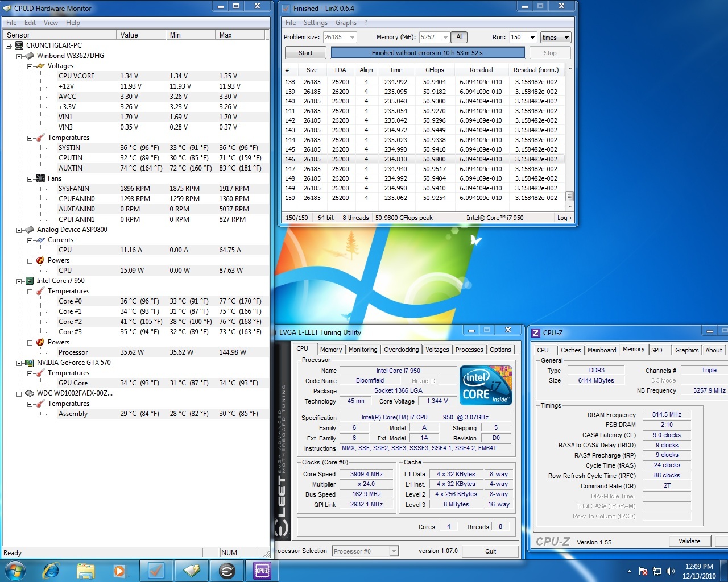Click the EVGA E-LEET taskbar icon
728x582 pixels.
coord(226,570)
